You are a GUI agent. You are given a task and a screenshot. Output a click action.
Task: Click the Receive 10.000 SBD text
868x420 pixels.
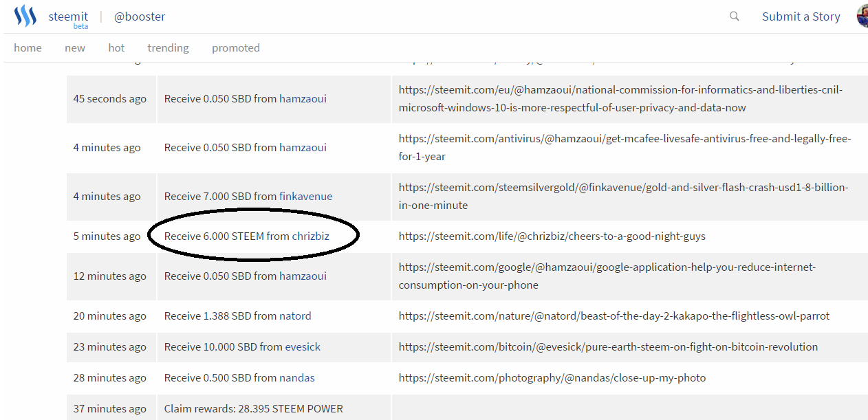(210, 346)
